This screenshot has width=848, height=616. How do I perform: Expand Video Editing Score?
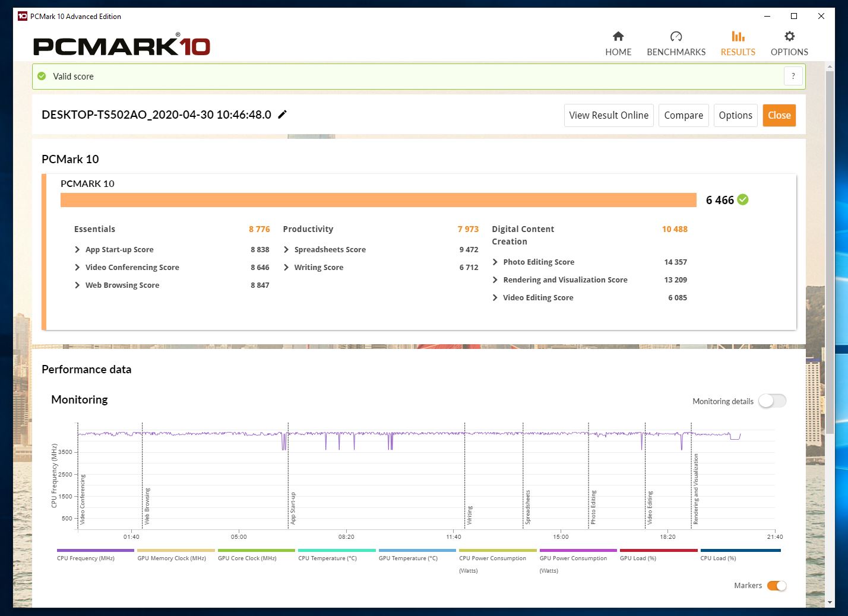[x=495, y=298]
